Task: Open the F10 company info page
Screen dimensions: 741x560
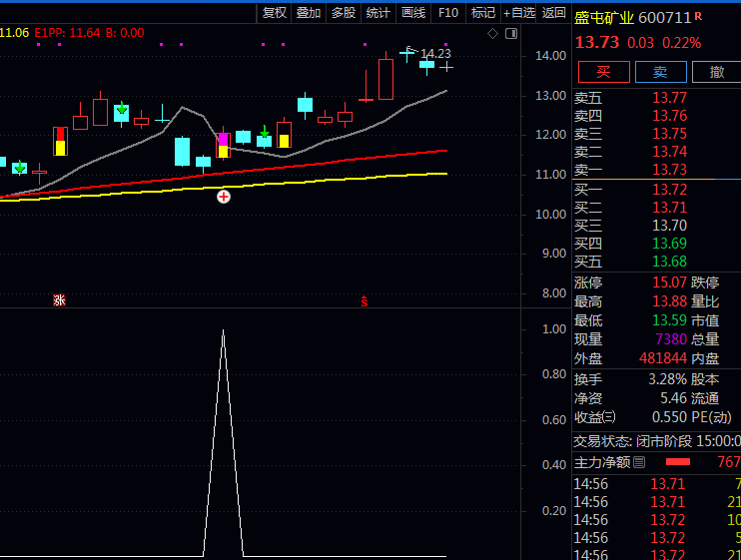Action: (x=448, y=13)
